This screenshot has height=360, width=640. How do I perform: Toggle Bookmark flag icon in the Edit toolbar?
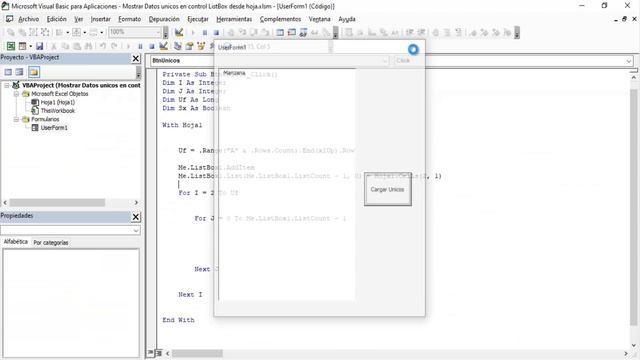(x=473, y=32)
